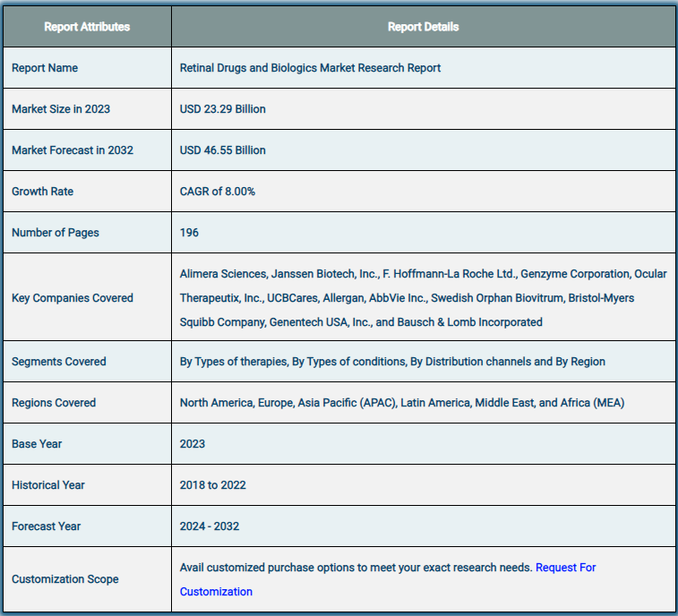The width and height of the screenshot is (678, 616).
Task: Select the Market Forecast in 2032 label
Action: [73, 150]
